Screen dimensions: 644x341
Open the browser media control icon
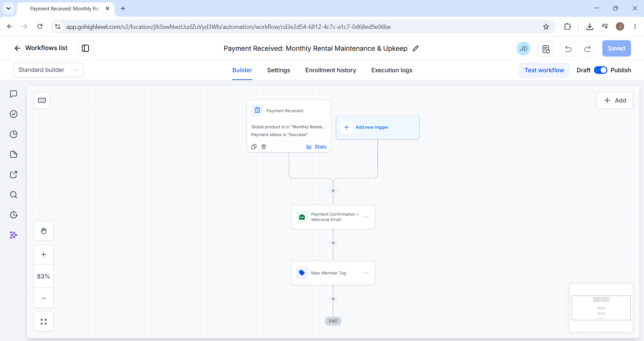point(605,27)
